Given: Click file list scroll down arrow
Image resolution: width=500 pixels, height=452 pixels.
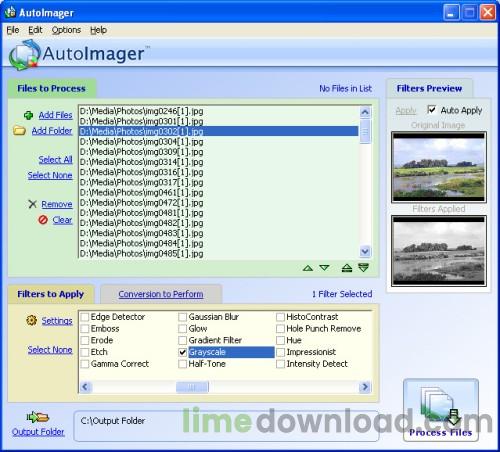Looking at the screenshot, I should pos(365,251).
